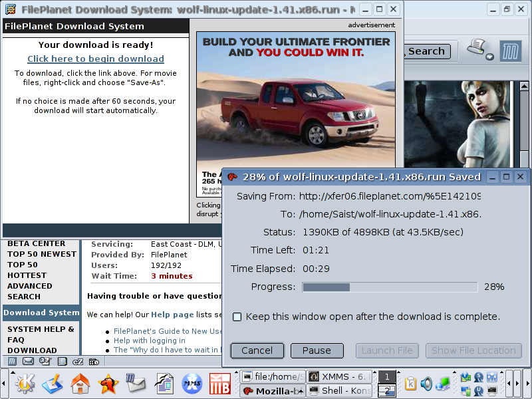Click the download progress bar
The width and height of the screenshot is (532, 399).
(390, 287)
